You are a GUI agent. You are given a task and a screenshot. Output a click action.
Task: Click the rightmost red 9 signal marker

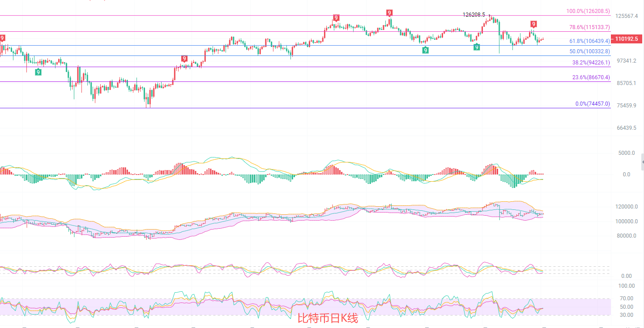[533, 24]
